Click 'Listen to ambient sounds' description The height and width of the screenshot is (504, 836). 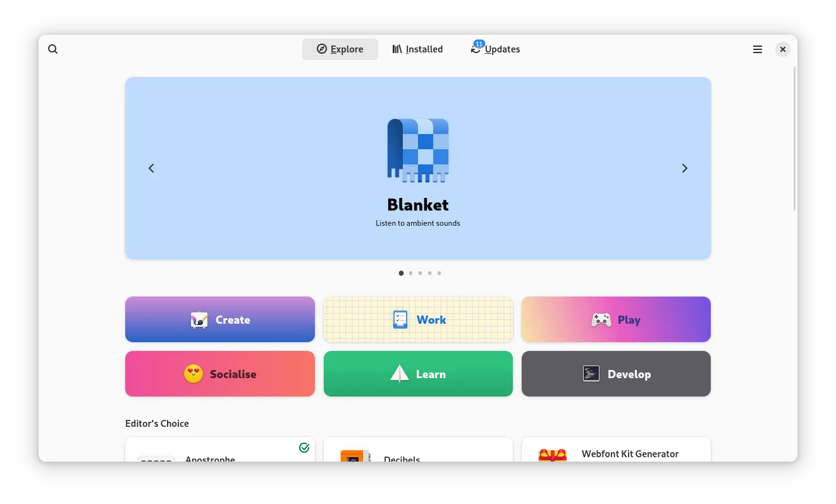click(418, 223)
